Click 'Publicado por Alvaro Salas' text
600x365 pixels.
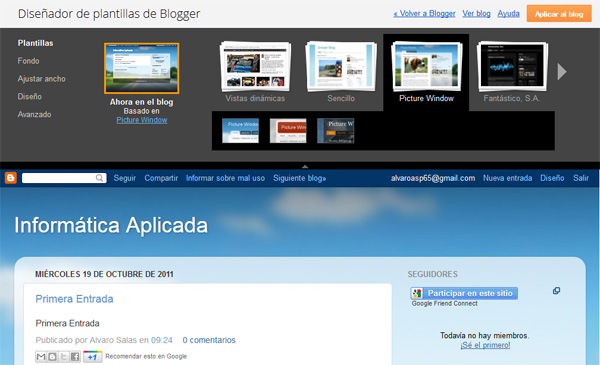pos(86,340)
